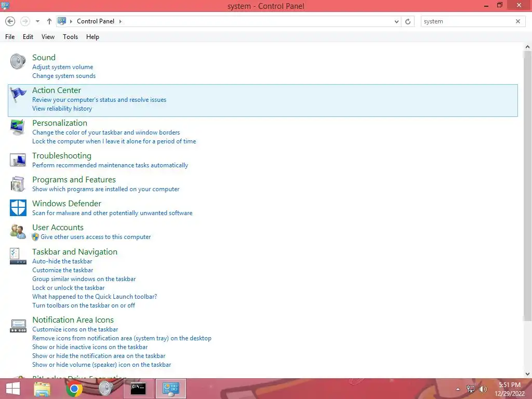
Task: Open the Personalization heading
Action: coord(60,123)
